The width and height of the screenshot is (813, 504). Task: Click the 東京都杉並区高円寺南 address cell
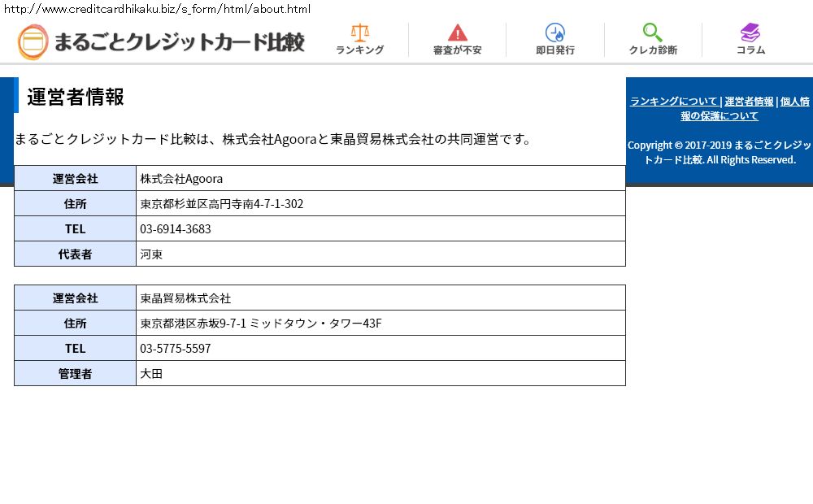[222, 204]
